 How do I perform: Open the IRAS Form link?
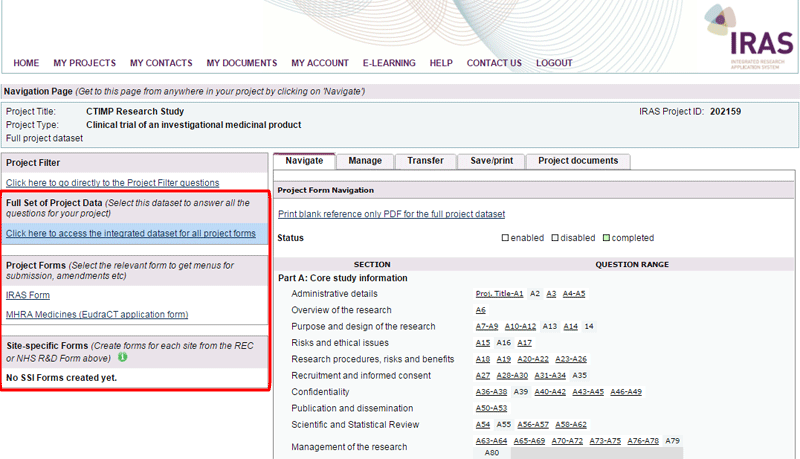coord(28,295)
